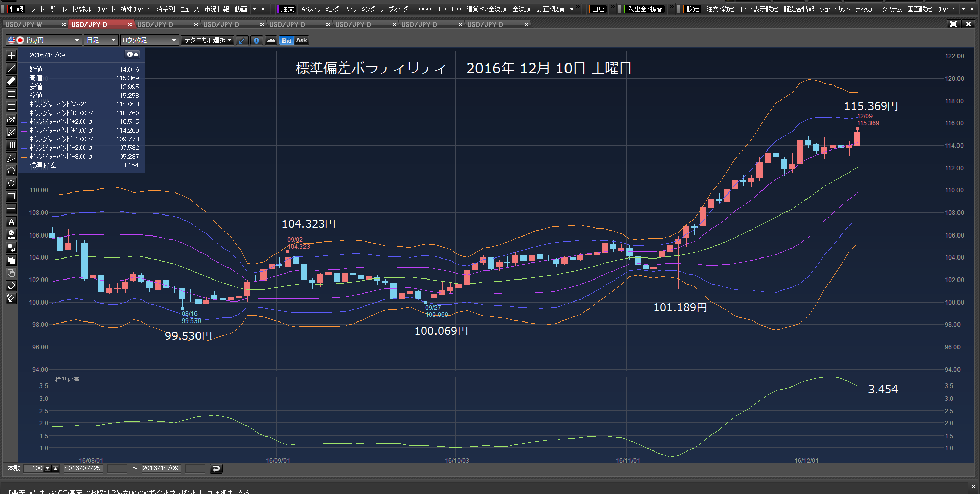Open the 市況情報 menu item
The height and width of the screenshot is (494, 980).
216,9
